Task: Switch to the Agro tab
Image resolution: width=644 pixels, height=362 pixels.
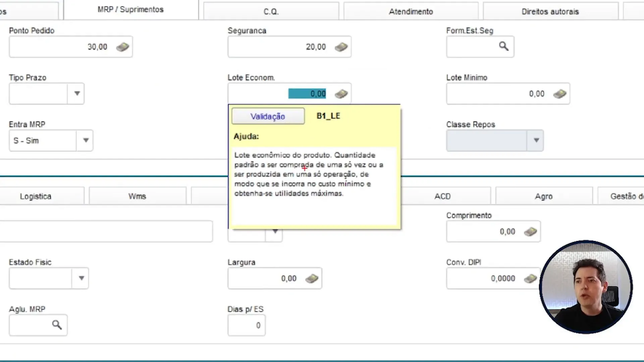Action: [543, 196]
